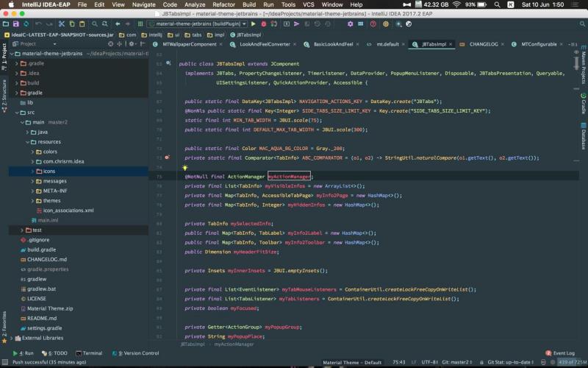588x368 pixels.
Task: Open the 4: Run tool window button
Action: [23, 353]
